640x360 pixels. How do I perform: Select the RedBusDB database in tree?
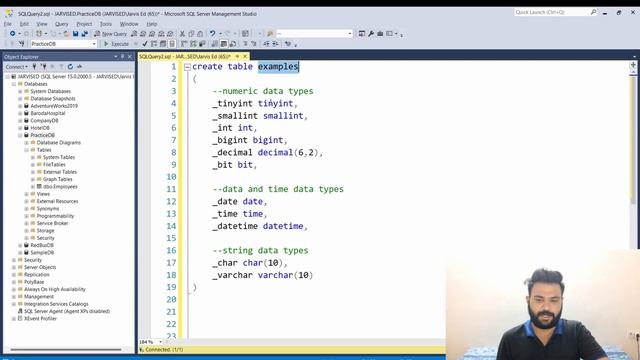(42, 245)
